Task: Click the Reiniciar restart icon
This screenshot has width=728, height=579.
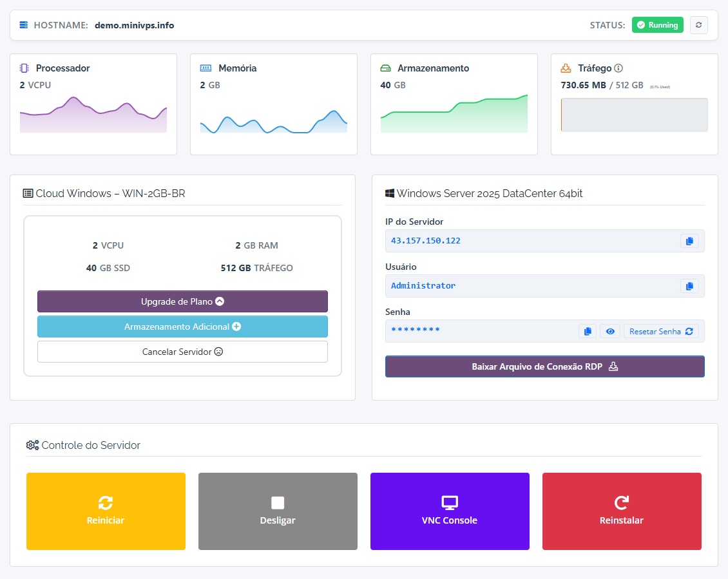Action: pos(106,503)
